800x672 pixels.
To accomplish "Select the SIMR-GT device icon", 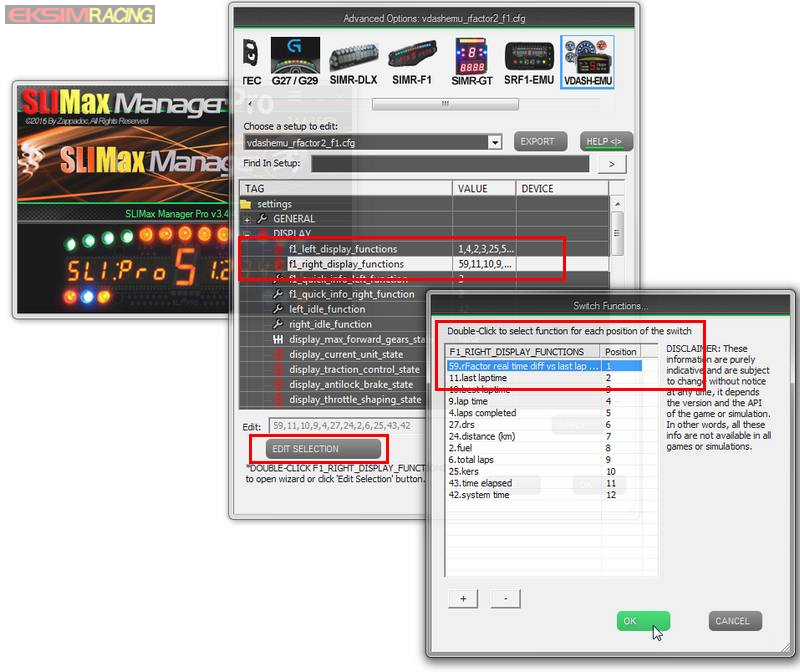I will (x=471, y=61).
